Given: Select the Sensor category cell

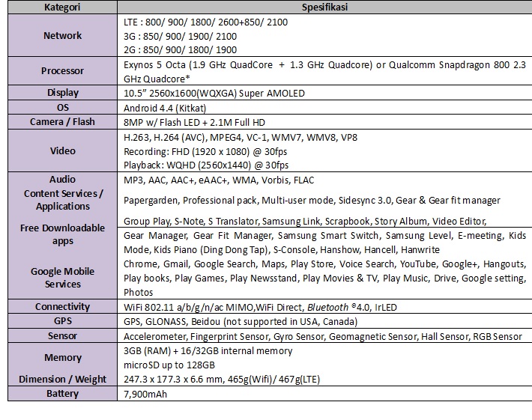Looking at the screenshot, I should click(x=62, y=336).
